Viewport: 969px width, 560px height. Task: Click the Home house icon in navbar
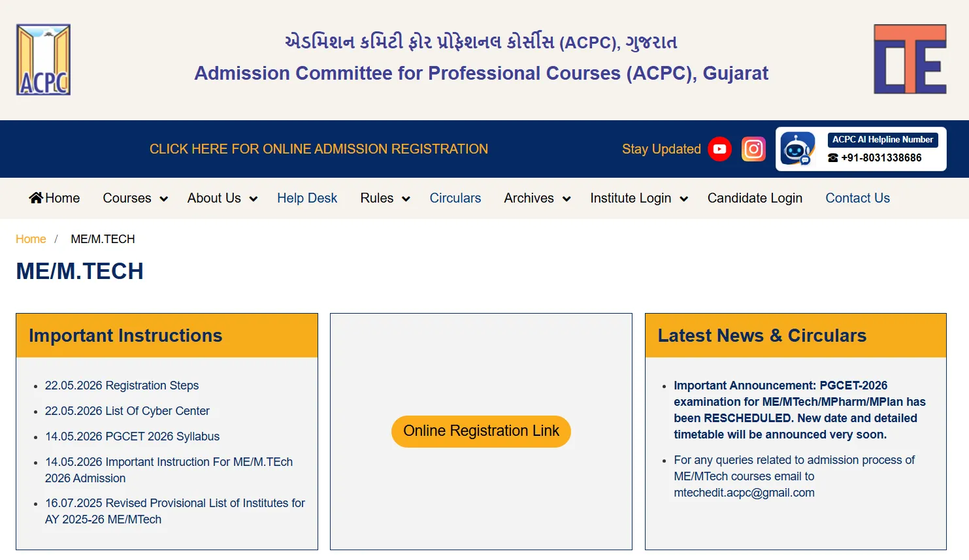click(36, 197)
